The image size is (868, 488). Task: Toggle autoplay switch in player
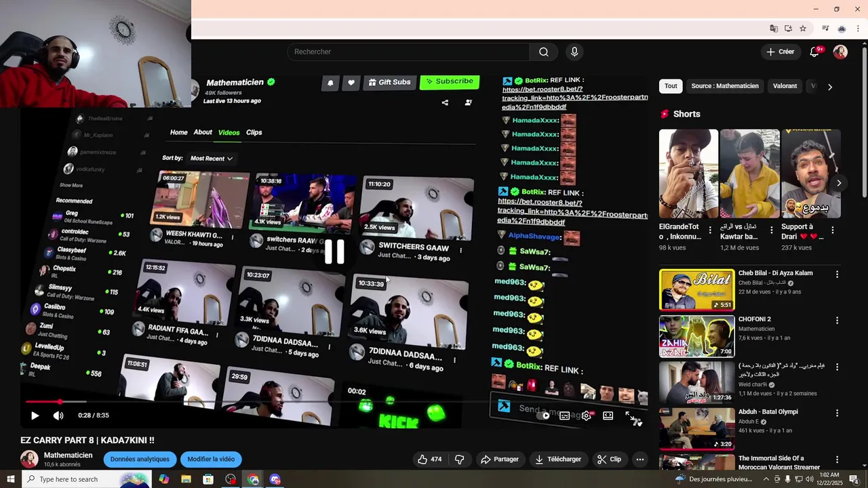coord(542,415)
